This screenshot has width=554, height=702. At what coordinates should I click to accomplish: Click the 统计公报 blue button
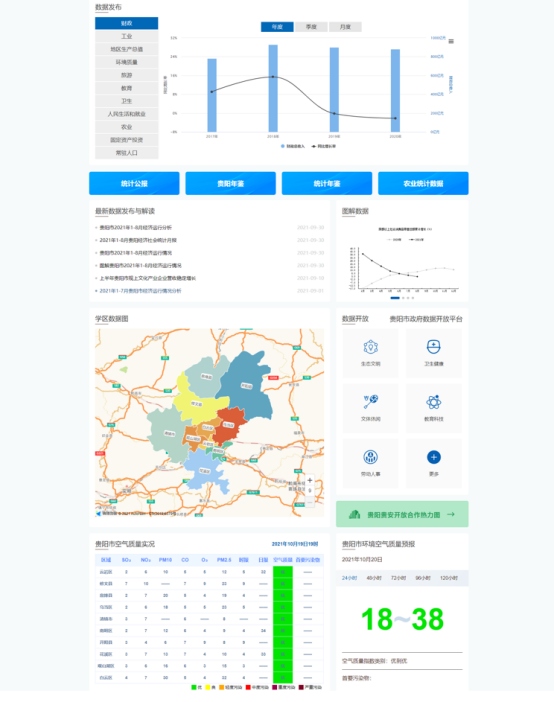[x=134, y=184]
